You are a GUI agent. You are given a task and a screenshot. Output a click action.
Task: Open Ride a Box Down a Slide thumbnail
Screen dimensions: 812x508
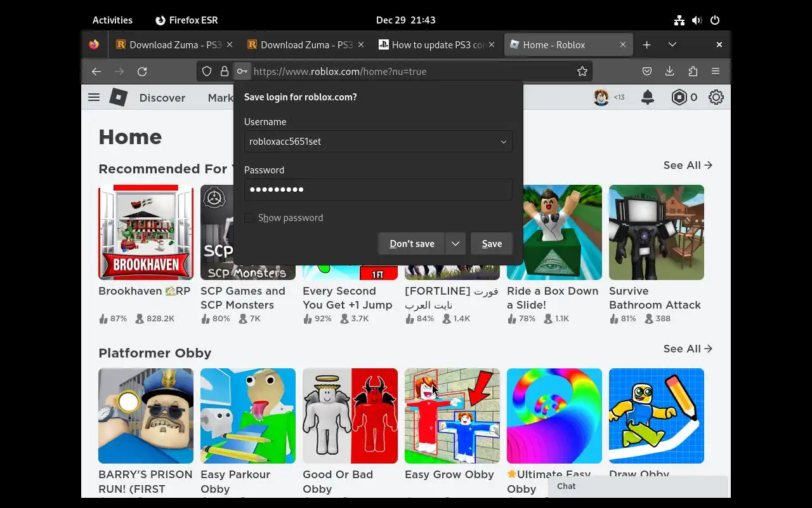pos(554,232)
